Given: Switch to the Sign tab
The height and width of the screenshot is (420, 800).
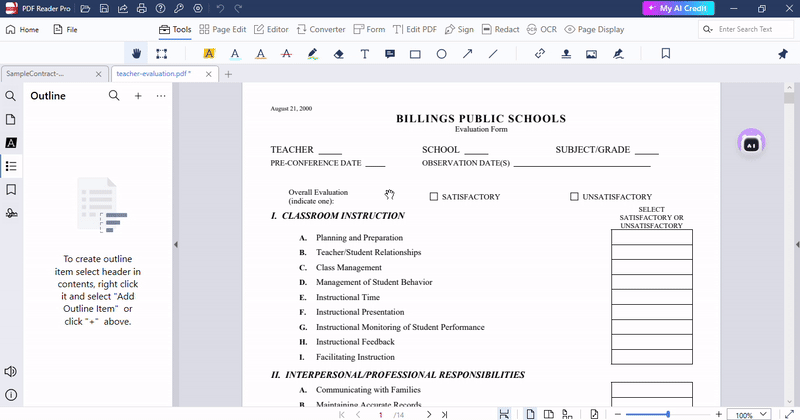Looking at the screenshot, I should 459,30.
